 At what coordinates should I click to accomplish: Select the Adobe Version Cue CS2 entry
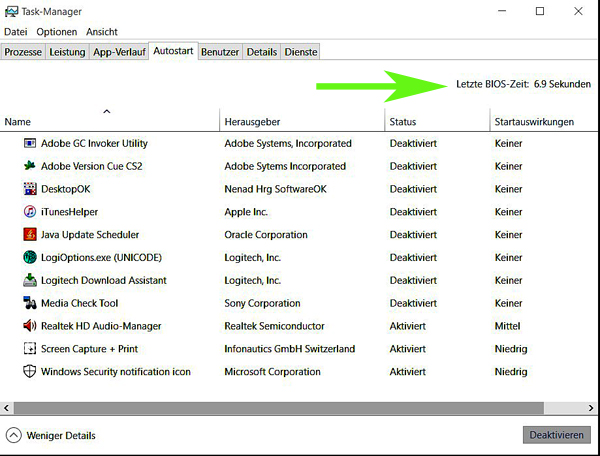point(91,166)
